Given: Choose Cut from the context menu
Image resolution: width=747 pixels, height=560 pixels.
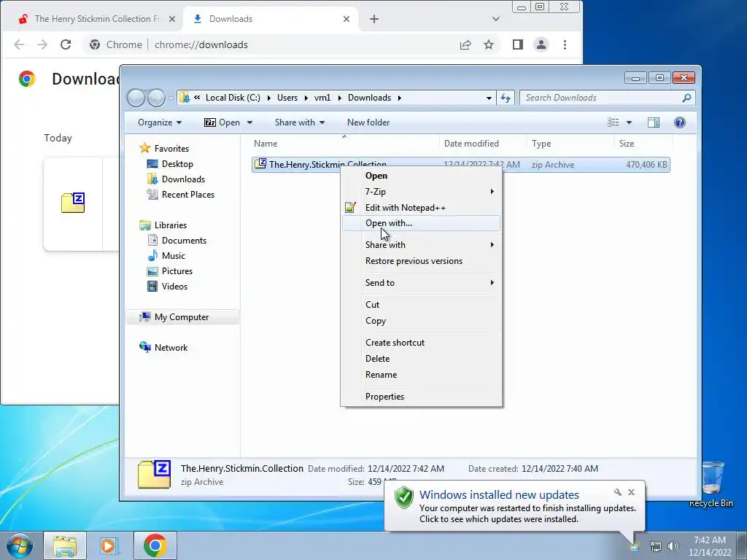Looking at the screenshot, I should [x=421, y=305].
